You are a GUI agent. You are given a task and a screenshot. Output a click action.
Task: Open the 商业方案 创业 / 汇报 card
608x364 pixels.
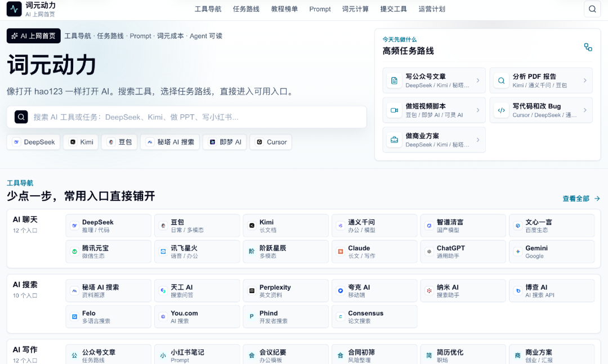[552, 354]
